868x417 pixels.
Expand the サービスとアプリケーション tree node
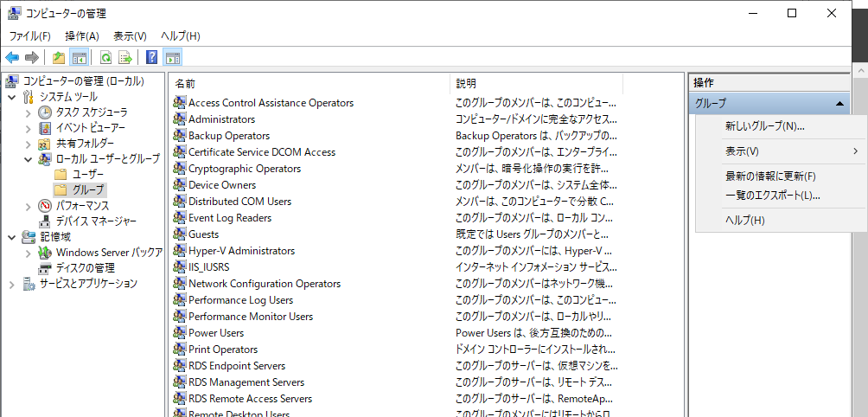pyautogui.click(x=11, y=284)
